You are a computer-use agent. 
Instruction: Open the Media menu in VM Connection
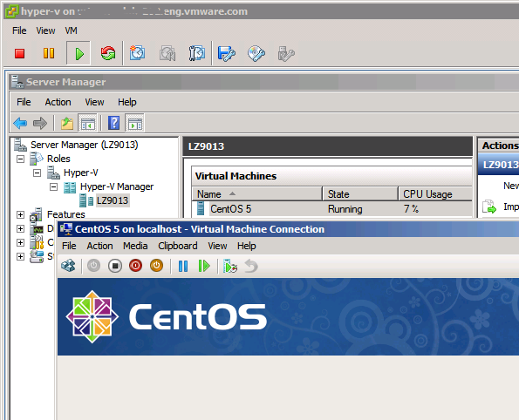pos(135,246)
